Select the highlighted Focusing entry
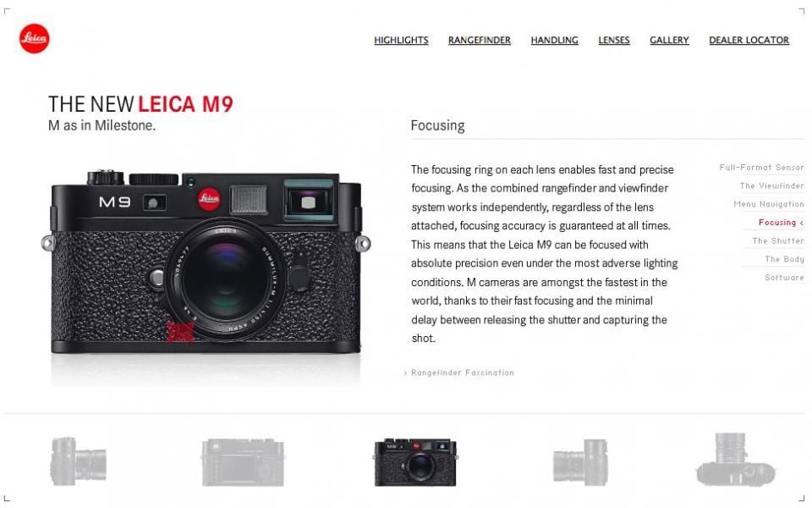Screen dimensions: 812x508 [x=781, y=223]
